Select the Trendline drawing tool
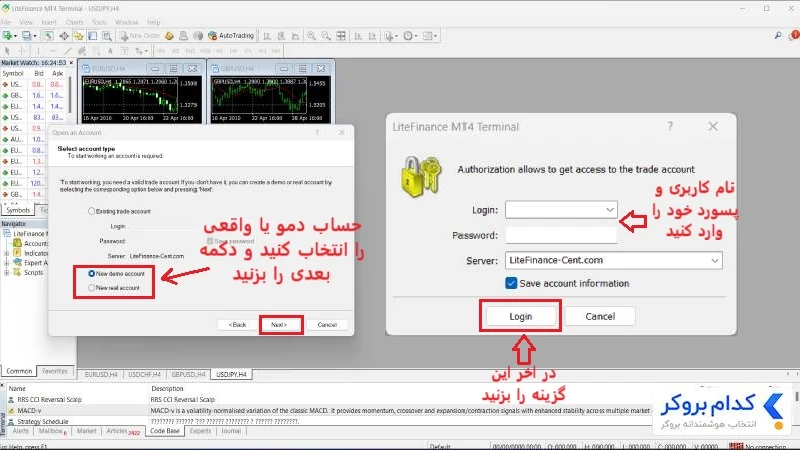This screenshot has width=800, height=450. (x=67, y=51)
